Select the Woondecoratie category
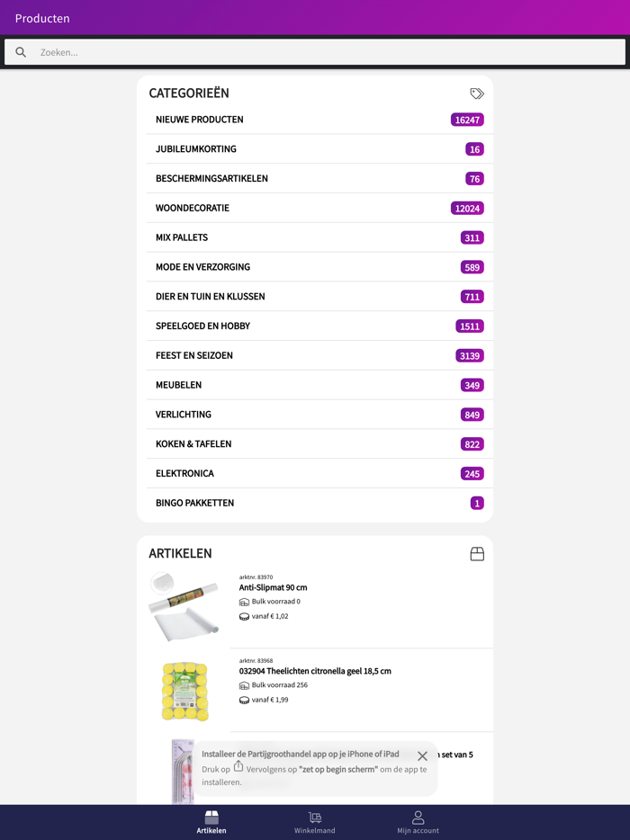The image size is (630, 840). (193, 208)
